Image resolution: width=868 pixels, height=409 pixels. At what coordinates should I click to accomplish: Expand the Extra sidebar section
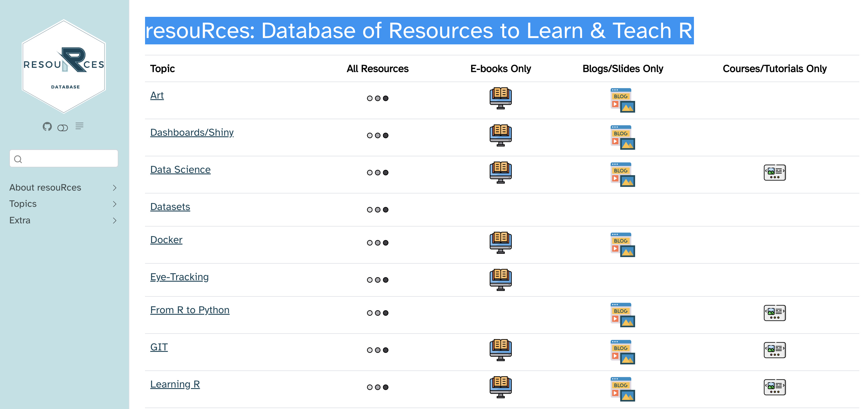coord(115,220)
